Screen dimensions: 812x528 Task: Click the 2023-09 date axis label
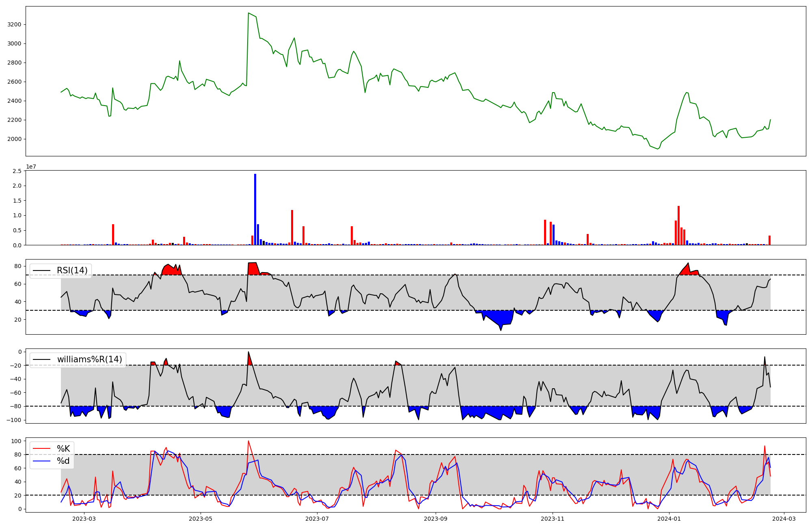[436, 519]
